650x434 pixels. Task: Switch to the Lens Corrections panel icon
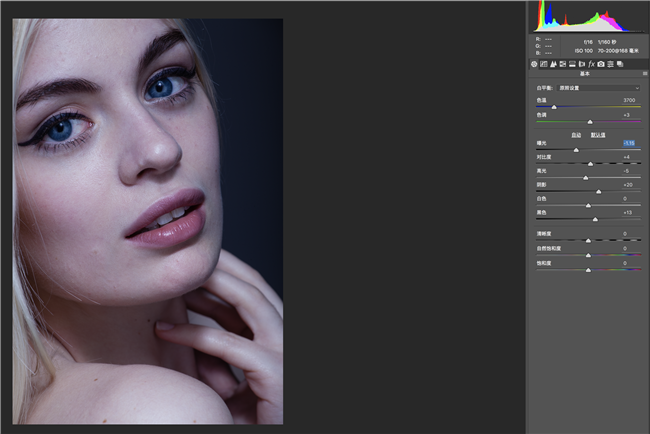(582, 64)
